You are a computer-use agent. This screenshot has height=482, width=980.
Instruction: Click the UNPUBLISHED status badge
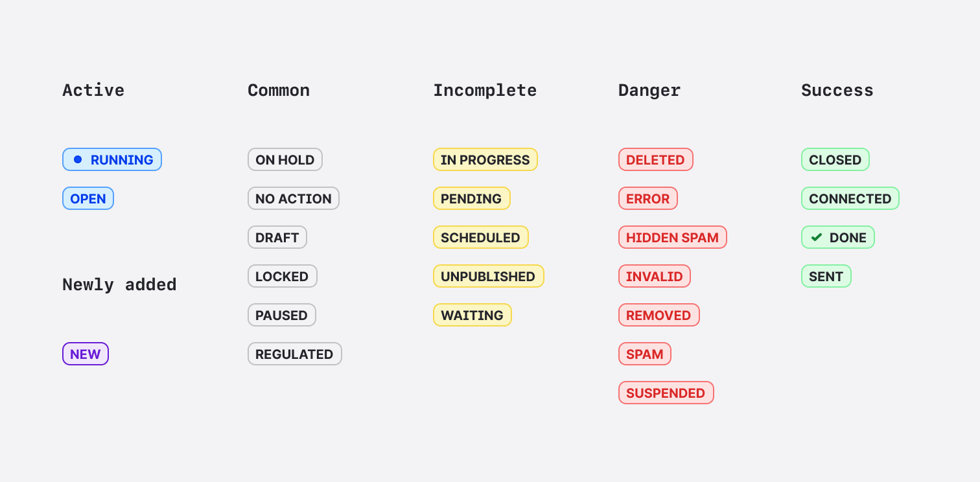tap(489, 277)
